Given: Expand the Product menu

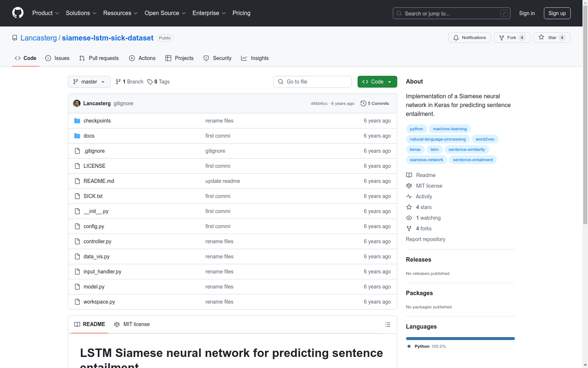Looking at the screenshot, I should pyautogui.click(x=46, y=13).
